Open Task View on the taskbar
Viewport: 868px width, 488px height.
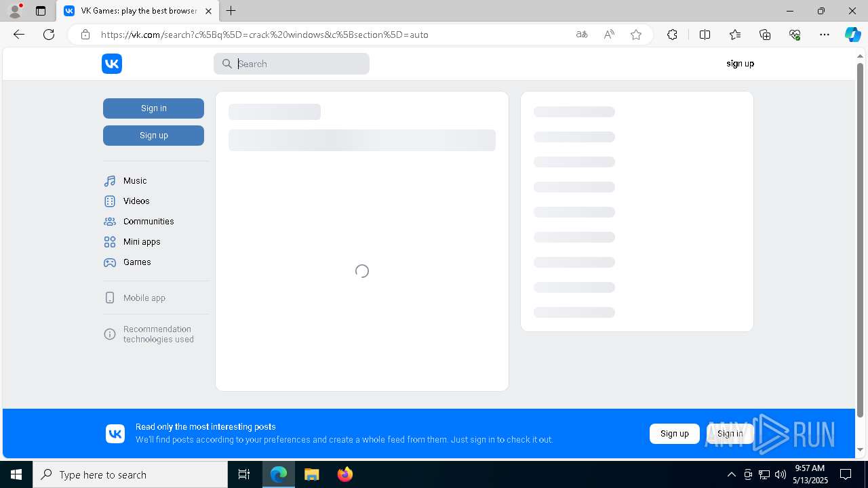click(244, 474)
